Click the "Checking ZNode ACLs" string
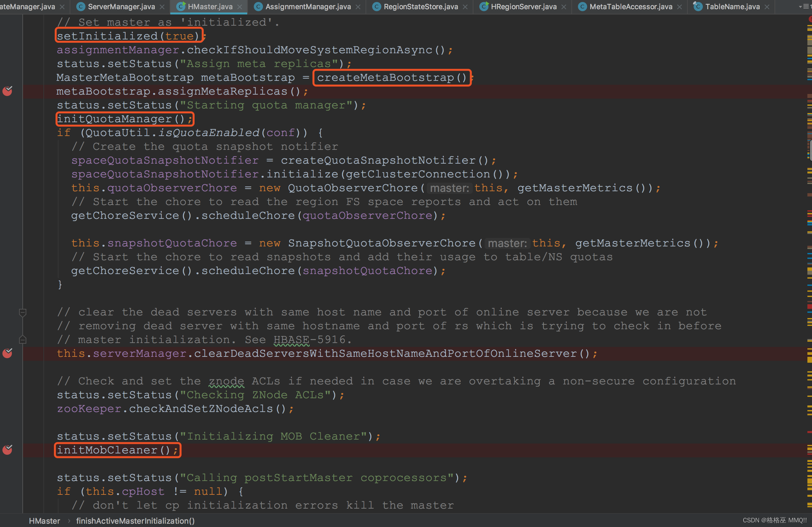 click(x=255, y=395)
